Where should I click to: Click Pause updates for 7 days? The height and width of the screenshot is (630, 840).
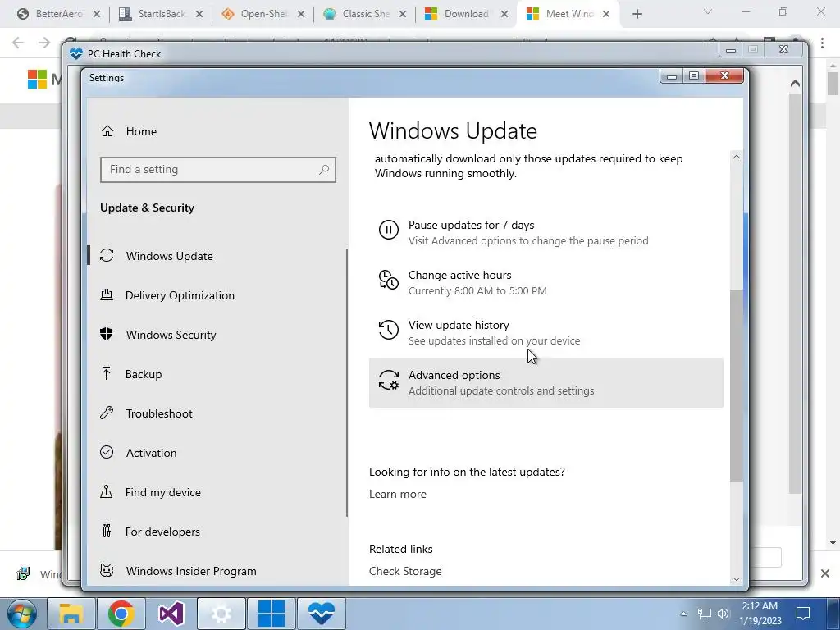coord(546,232)
